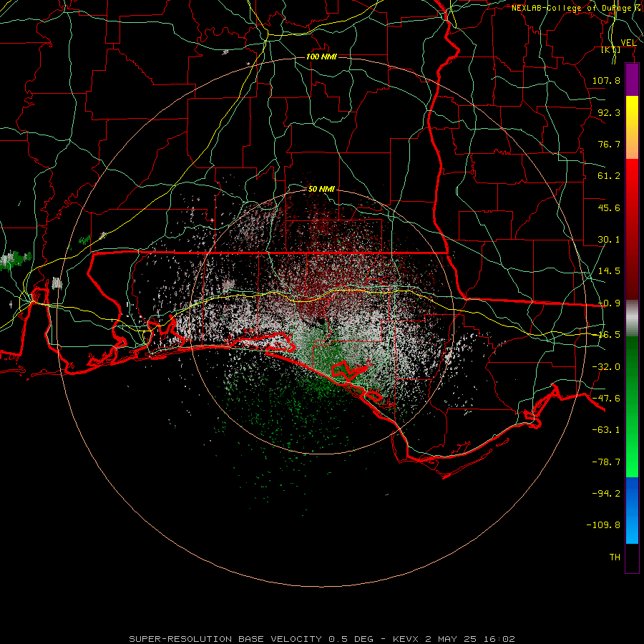This screenshot has height=644, width=644.
Task: Click the 100 NMI range ring label
Action: tap(321, 57)
